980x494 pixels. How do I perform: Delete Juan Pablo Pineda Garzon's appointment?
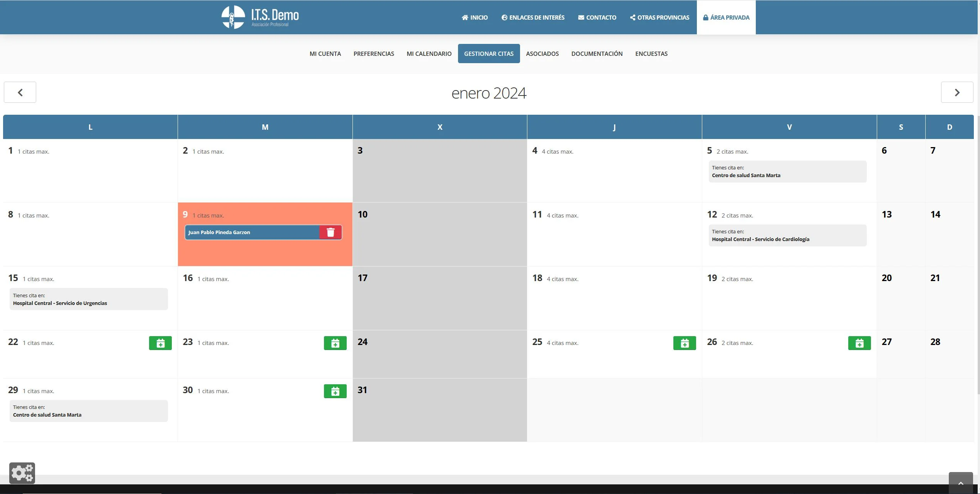[331, 232]
